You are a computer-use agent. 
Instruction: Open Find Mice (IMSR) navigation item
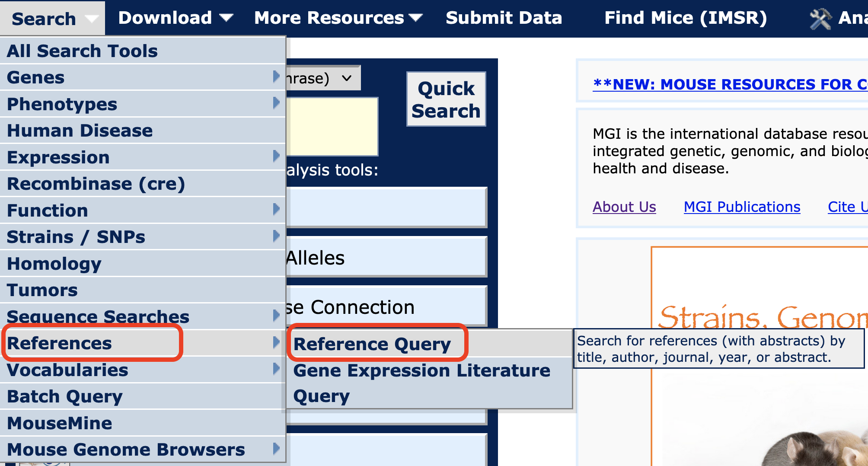pos(685,18)
